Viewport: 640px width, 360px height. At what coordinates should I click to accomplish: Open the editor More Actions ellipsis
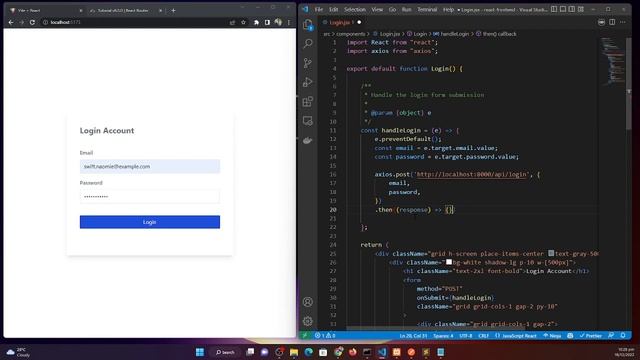coord(622,22)
